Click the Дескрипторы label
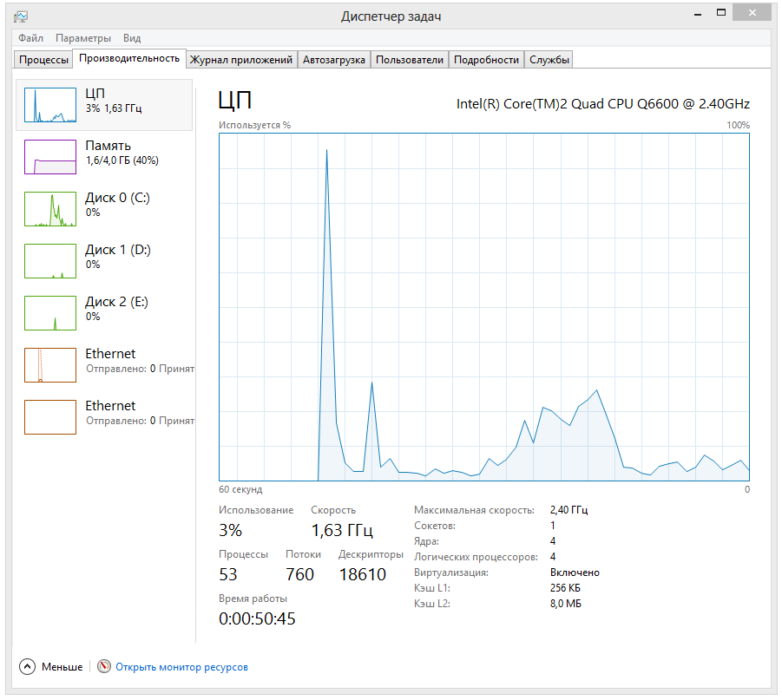The image size is (782, 700). [371, 554]
